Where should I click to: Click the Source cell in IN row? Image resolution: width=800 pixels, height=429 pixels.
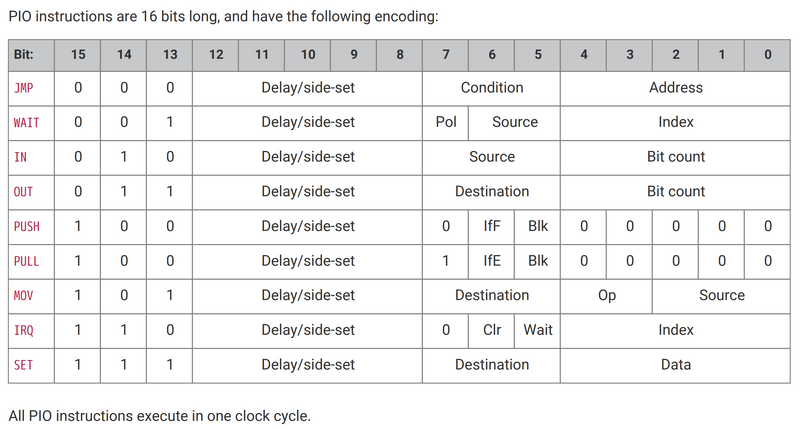click(491, 157)
